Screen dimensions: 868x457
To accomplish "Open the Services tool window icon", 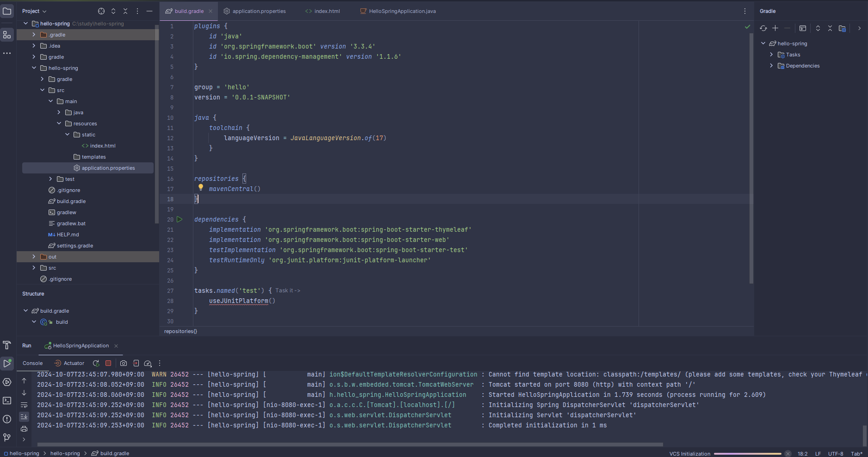I will tap(7, 382).
